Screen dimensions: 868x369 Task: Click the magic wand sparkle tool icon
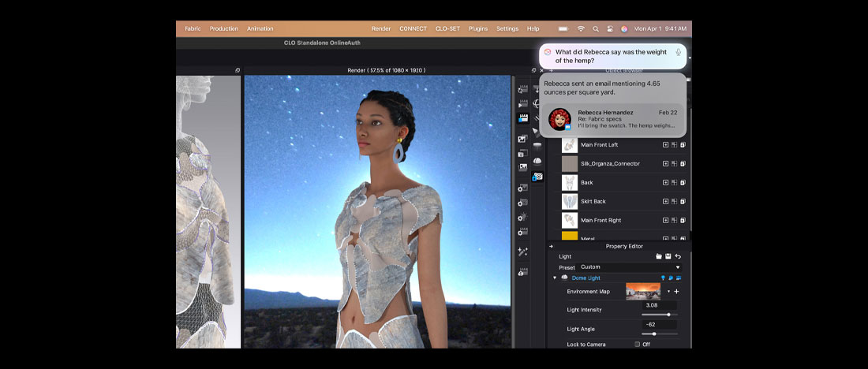point(522,252)
